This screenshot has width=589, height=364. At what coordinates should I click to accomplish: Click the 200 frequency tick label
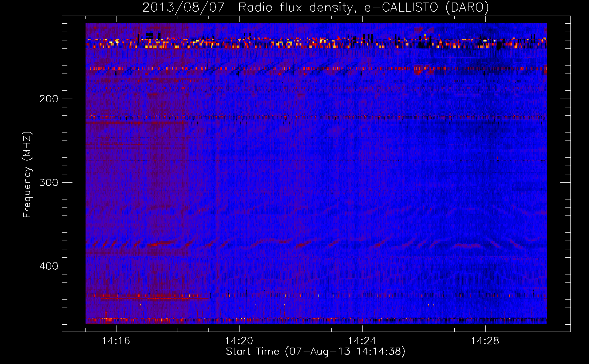tap(49, 99)
